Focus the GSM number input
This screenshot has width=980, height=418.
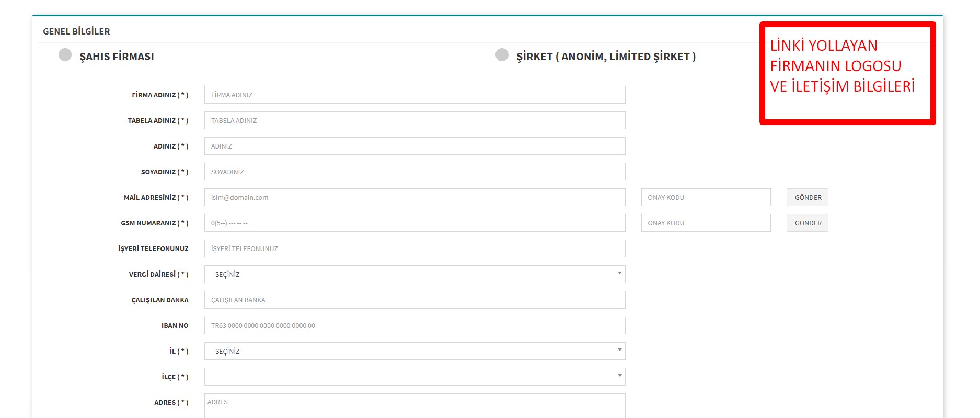414,223
